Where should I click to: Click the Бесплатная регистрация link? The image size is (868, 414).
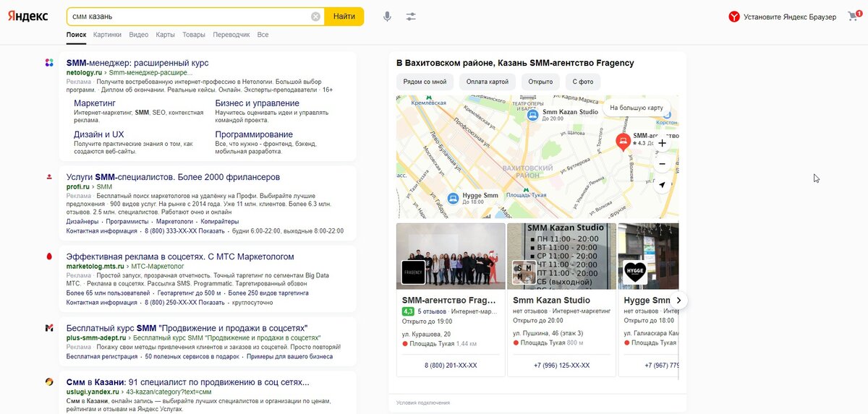coord(101,356)
